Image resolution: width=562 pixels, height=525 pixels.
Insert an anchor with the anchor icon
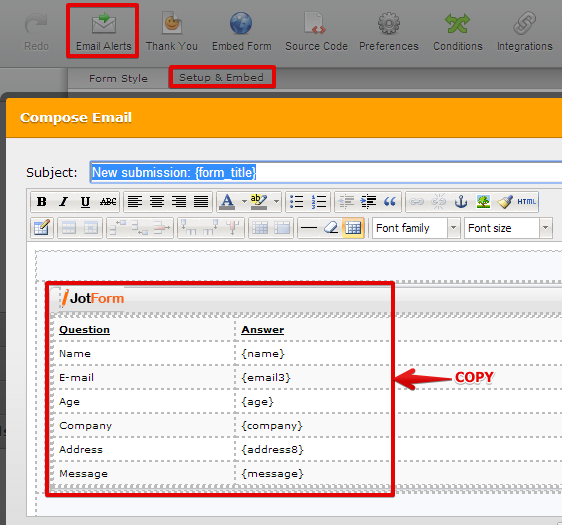pyautogui.click(x=461, y=202)
